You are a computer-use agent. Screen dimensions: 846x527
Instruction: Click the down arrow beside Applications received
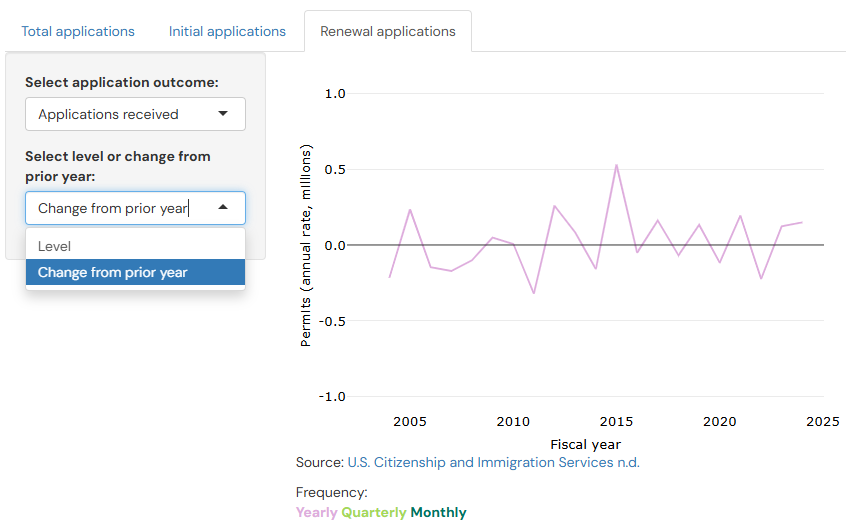point(223,114)
